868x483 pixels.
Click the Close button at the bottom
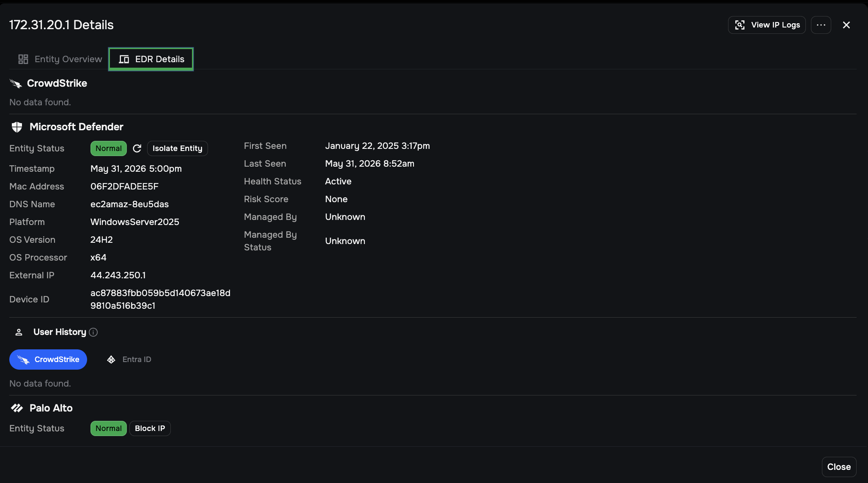click(x=839, y=467)
